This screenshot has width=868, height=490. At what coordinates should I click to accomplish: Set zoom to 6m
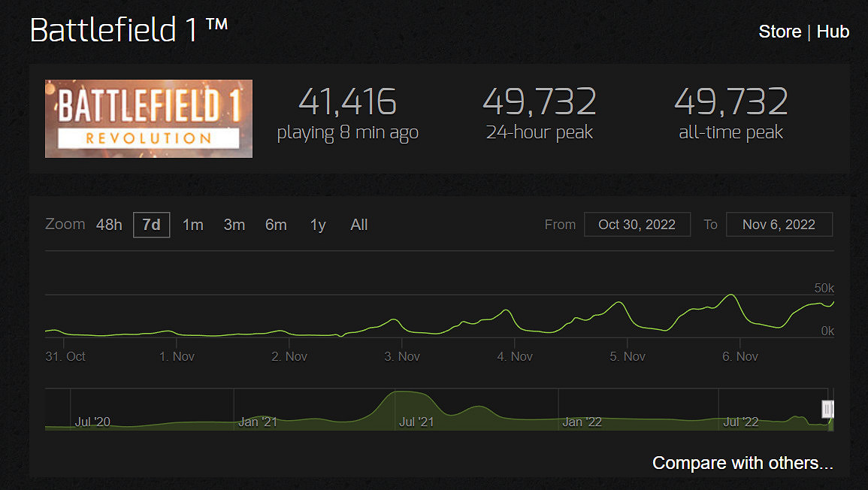click(276, 225)
